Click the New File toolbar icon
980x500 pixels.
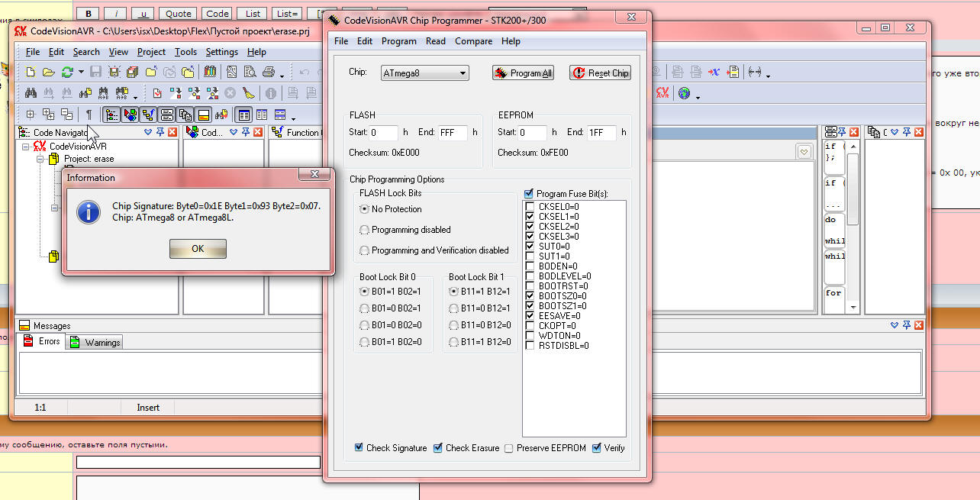[x=31, y=73]
